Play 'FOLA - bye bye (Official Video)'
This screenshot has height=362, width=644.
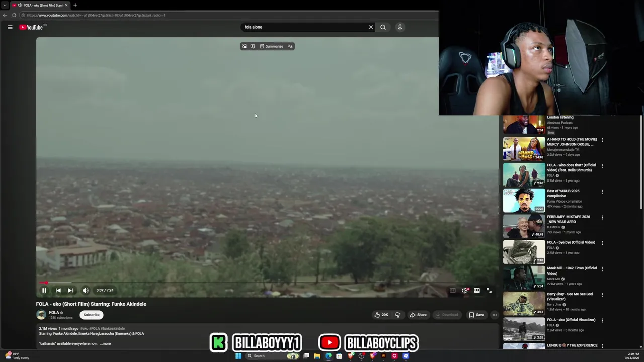(x=524, y=252)
